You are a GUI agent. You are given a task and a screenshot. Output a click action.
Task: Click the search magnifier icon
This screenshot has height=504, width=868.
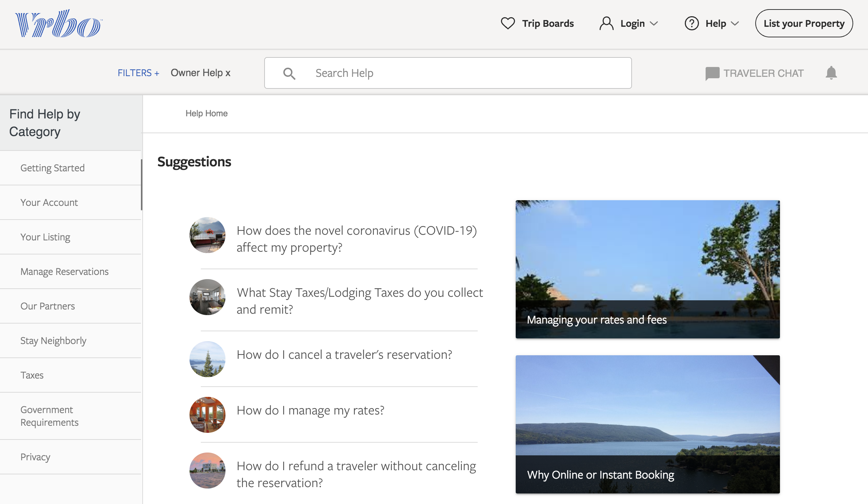click(289, 73)
